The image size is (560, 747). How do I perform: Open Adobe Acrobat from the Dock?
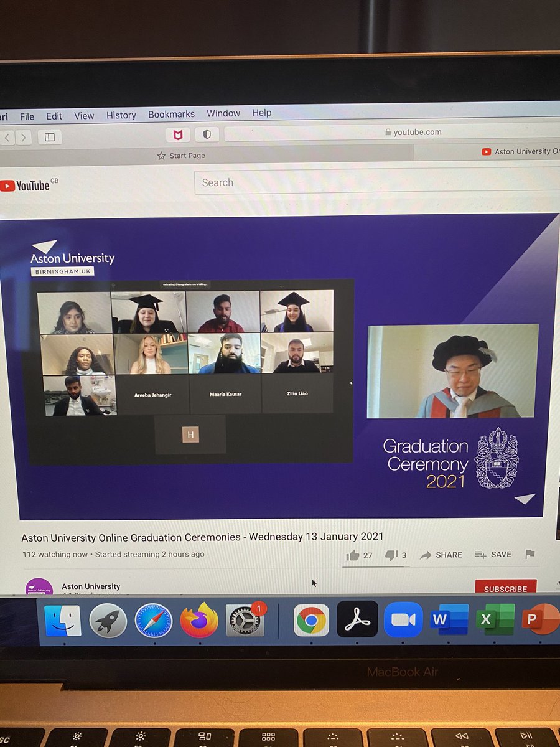click(x=357, y=619)
